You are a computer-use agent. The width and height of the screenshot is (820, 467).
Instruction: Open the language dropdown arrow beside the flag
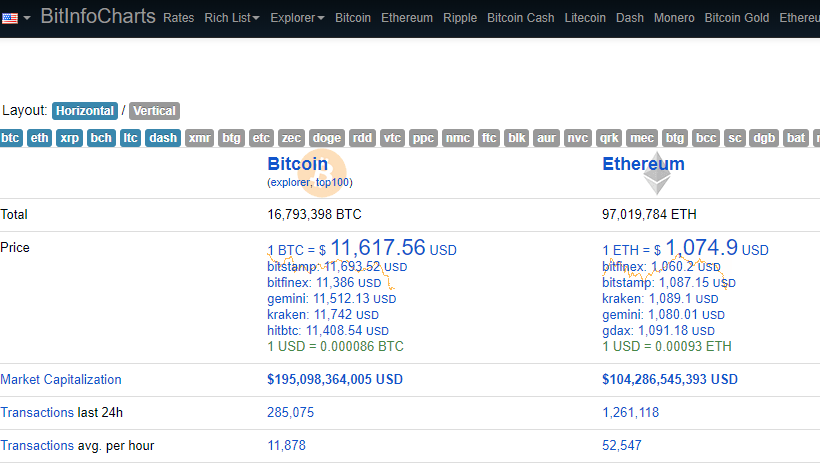27,18
